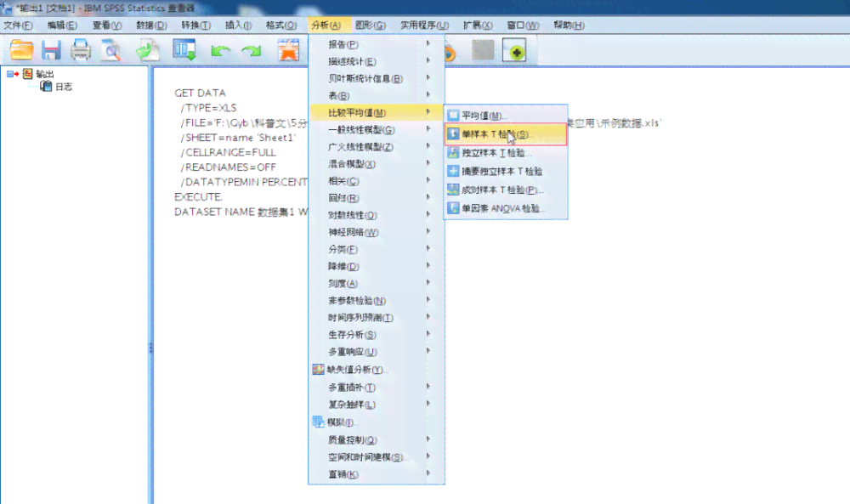Image resolution: width=850 pixels, height=504 pixels.
Task: Select 神经网络(W) menu entry
Action: pos(377,233)
